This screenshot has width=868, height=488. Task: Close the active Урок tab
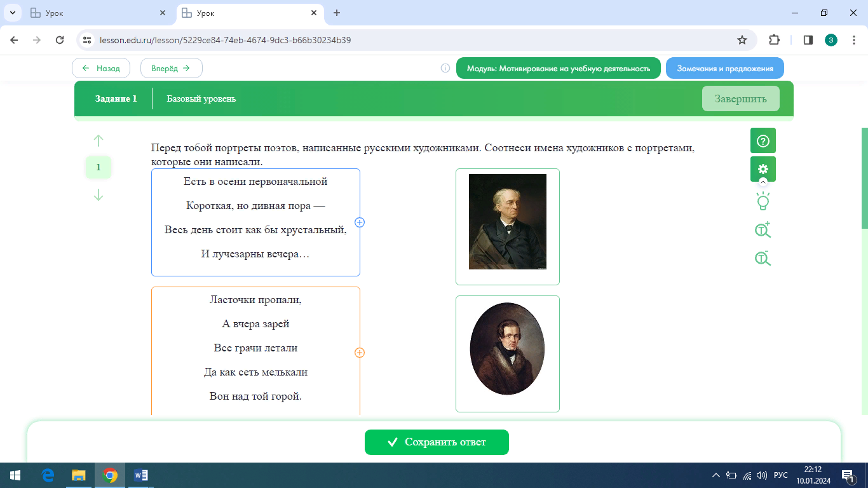tap(314, 13)
